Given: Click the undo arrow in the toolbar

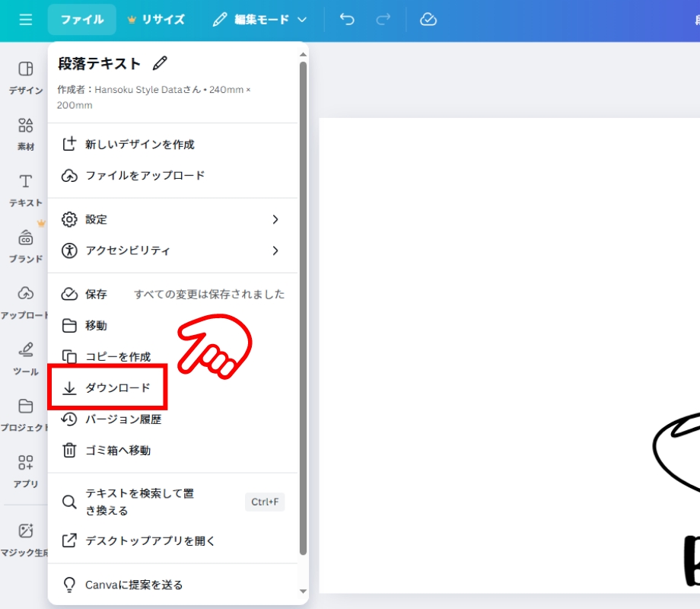Looking at the screenshot, I should point(346,20).
